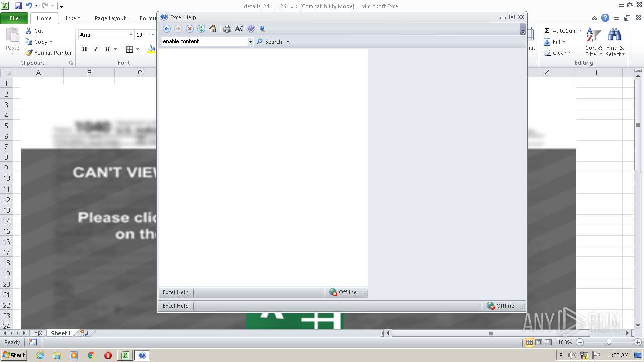This screenshot has height=362, width=644.
Task: Insert a new worksheet icon
Action: [84, 333]
